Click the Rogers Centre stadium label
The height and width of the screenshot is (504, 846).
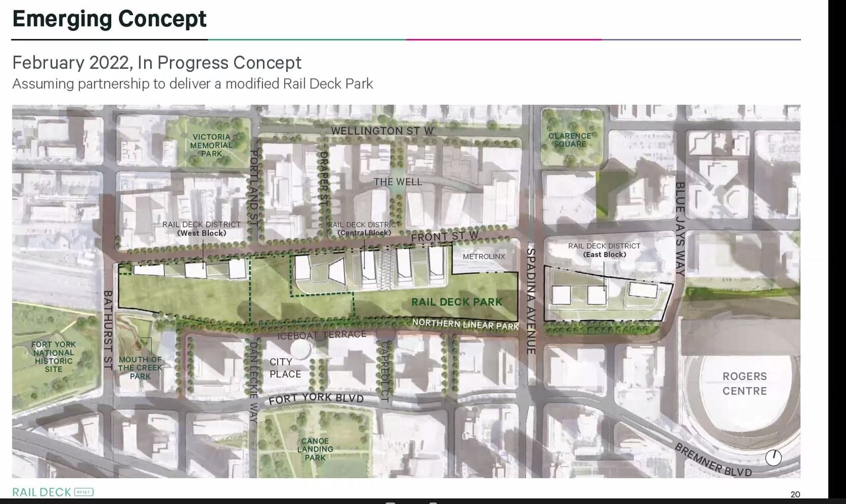tap(744, 383)
